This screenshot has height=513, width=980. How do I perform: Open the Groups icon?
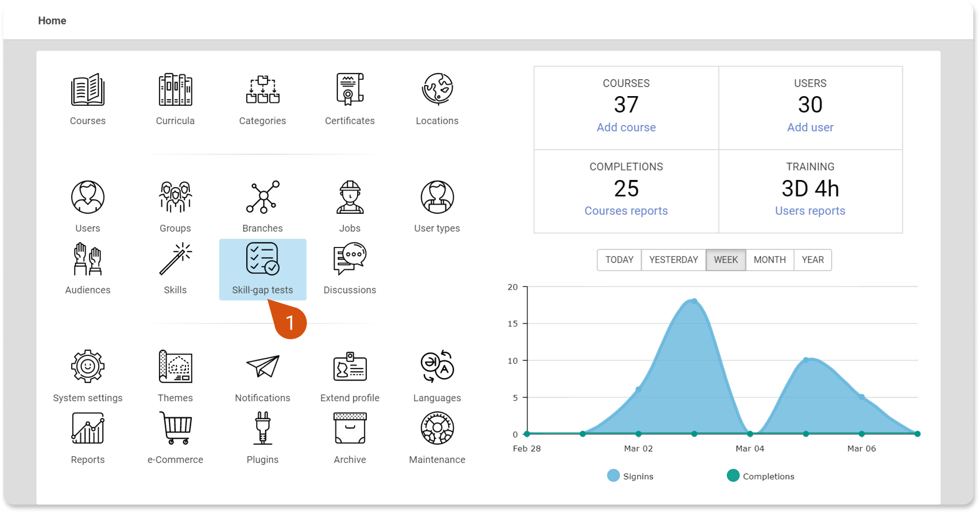[x=175, y=197]
